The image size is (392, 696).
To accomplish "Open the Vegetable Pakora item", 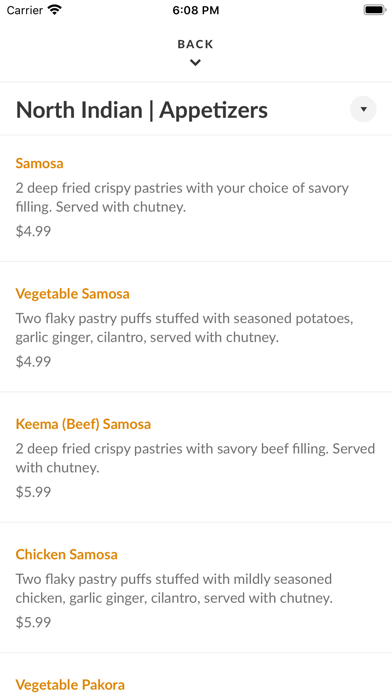I will (x=70, y=684).
